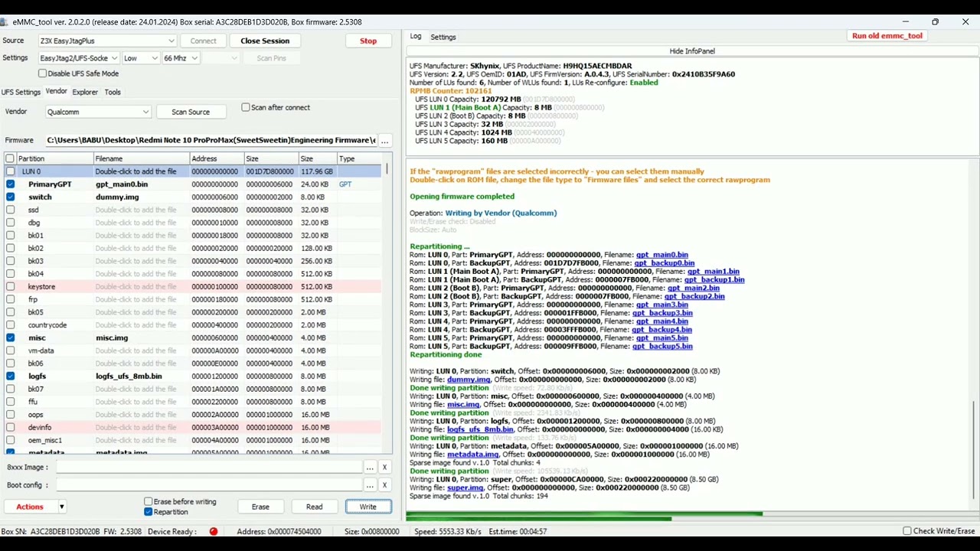980x551 pixels.
Task: Click Run old emmc_tool button
Action: pos(887,36)
